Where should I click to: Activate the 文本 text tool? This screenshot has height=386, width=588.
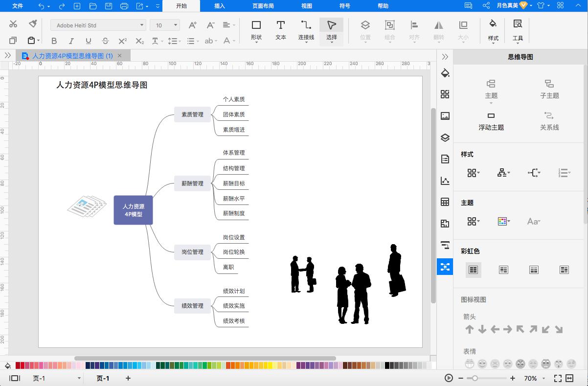(x=280, y=30)
